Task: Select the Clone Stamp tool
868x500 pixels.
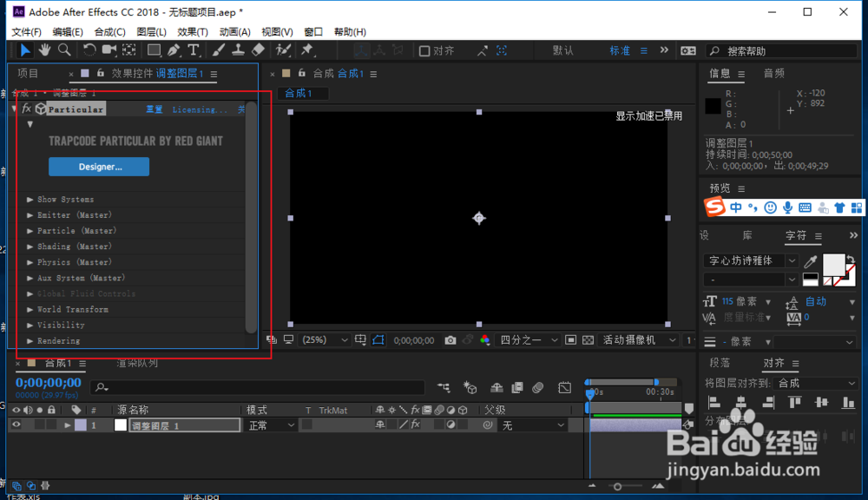Action: pos(238,50)
